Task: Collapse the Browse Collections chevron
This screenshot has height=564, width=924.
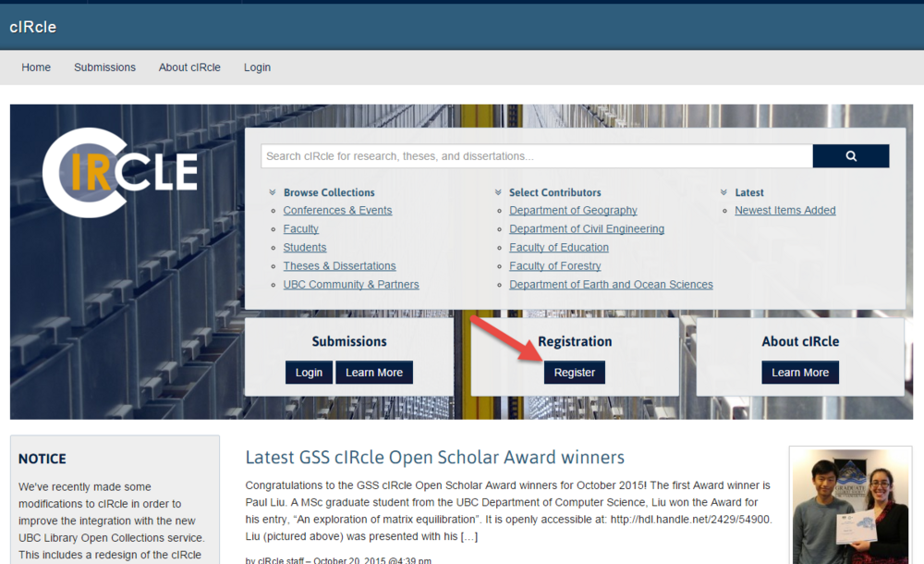Action: tap(273, 192)
